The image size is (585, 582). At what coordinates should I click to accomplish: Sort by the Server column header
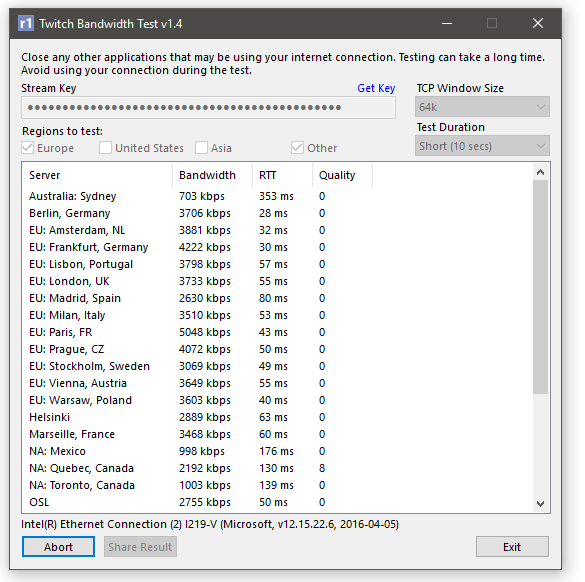coord(97,175)
